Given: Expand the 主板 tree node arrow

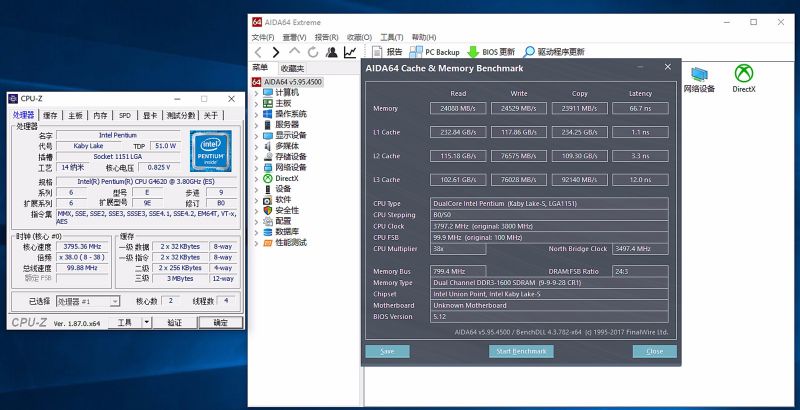Looking at the screenshot, I should [257, 104].
